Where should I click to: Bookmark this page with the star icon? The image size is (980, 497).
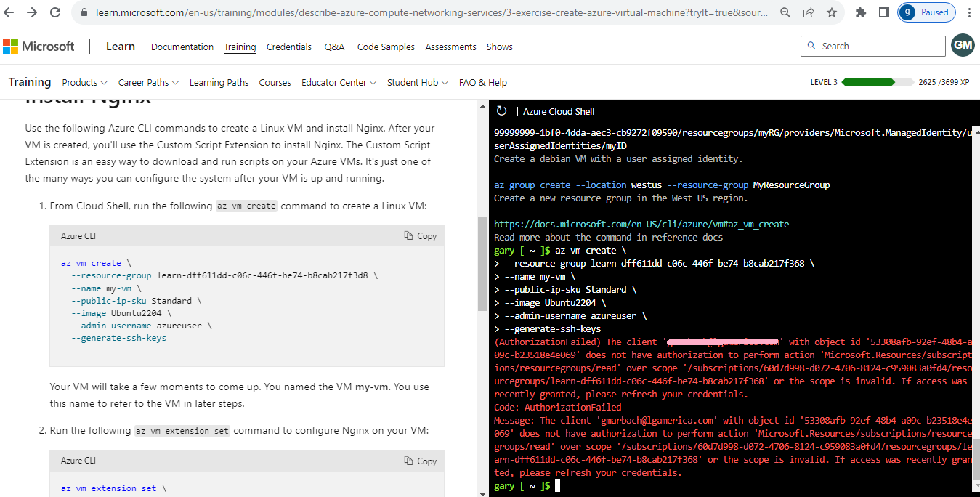click(832, 12)
